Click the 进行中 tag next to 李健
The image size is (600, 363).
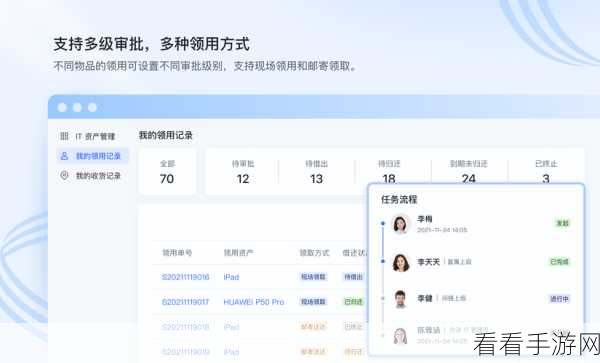point(559,299)
